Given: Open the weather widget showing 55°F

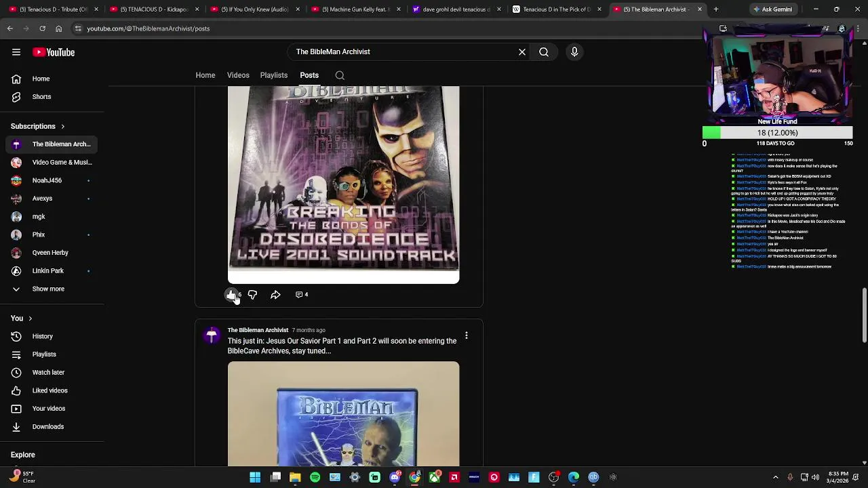Looking at the screenshot, I should (x=22, y=477).
